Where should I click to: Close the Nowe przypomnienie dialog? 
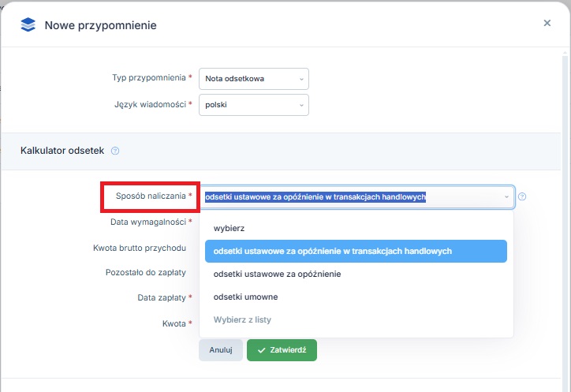pos(547,23)
